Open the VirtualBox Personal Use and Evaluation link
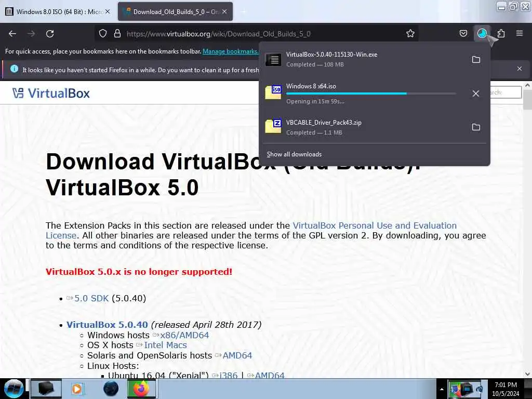The image size is (532, 399). [375, 225]
